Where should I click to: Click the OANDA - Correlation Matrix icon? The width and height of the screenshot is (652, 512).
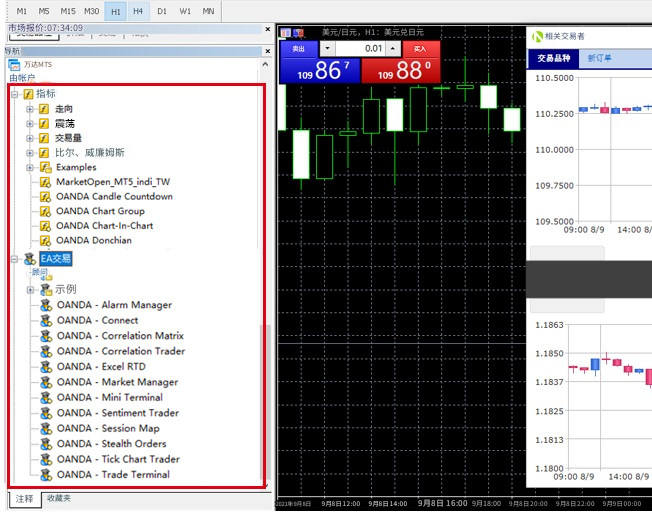(x=46, y=336)
